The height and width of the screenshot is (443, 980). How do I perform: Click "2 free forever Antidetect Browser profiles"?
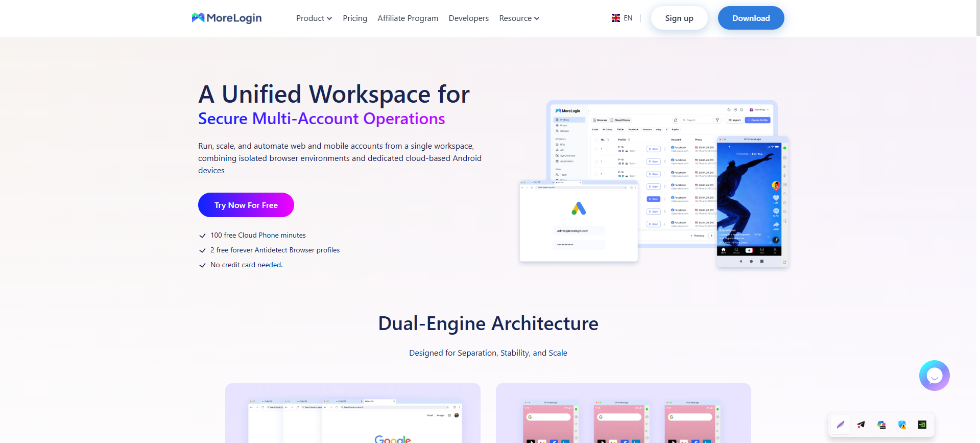(x=275, y=250)
